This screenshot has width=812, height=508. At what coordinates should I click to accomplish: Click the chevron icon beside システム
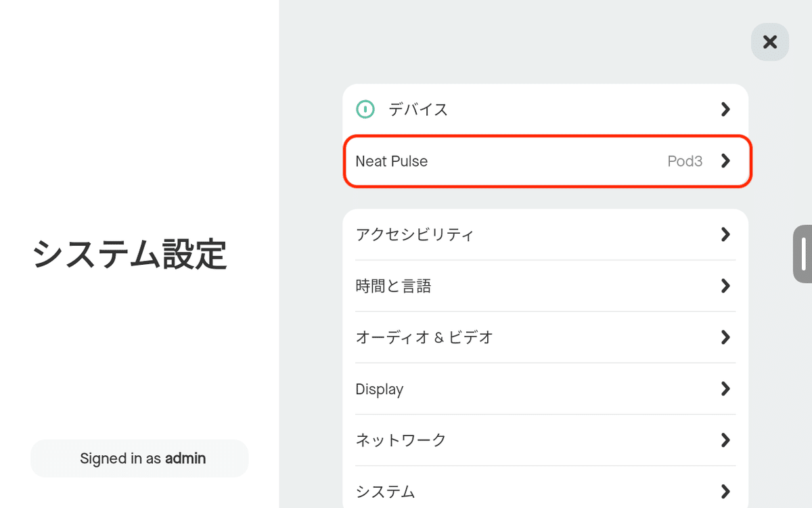(x=725, y=492)
